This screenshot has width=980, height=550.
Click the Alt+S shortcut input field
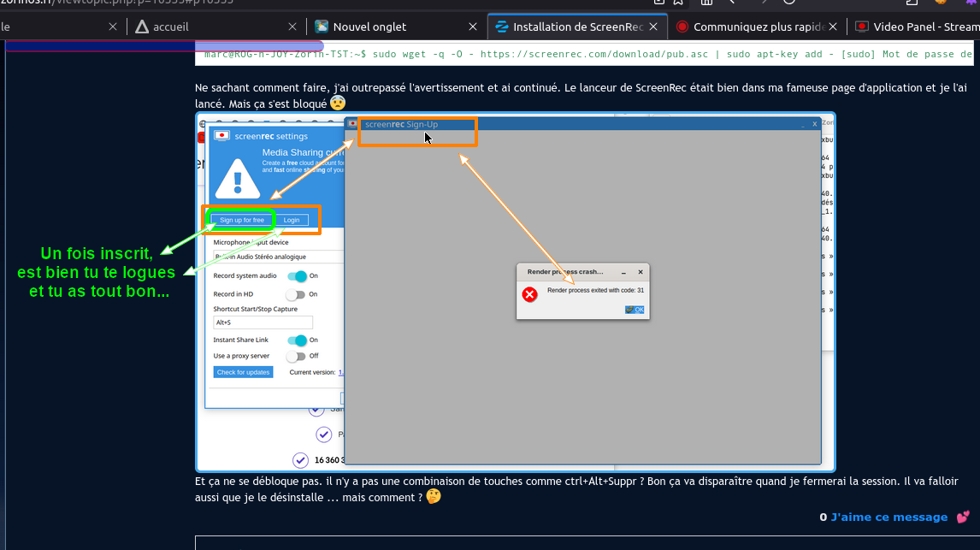click(263, 322)
